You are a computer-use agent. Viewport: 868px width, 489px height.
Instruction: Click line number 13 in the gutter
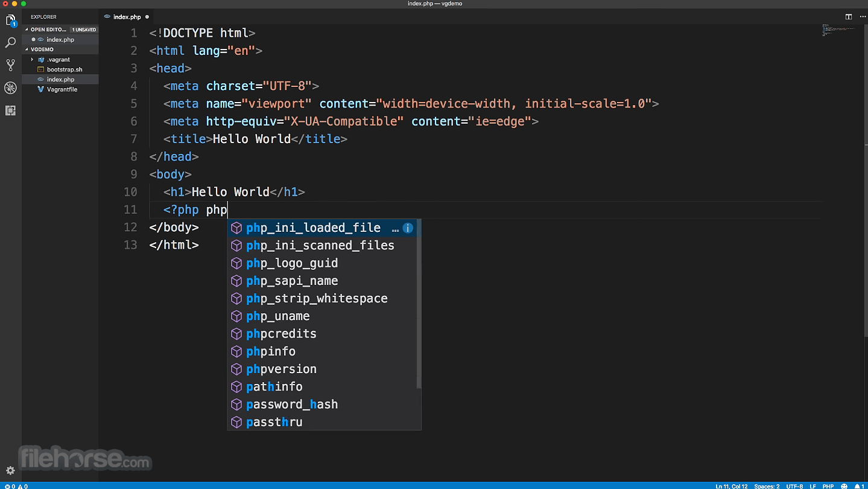point(130,245)
